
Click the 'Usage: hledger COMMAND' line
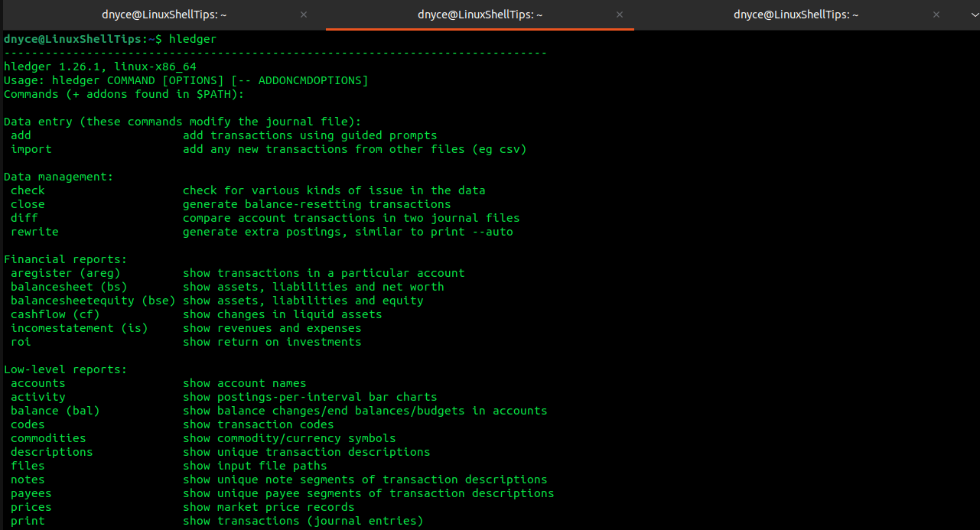(186, 80)
